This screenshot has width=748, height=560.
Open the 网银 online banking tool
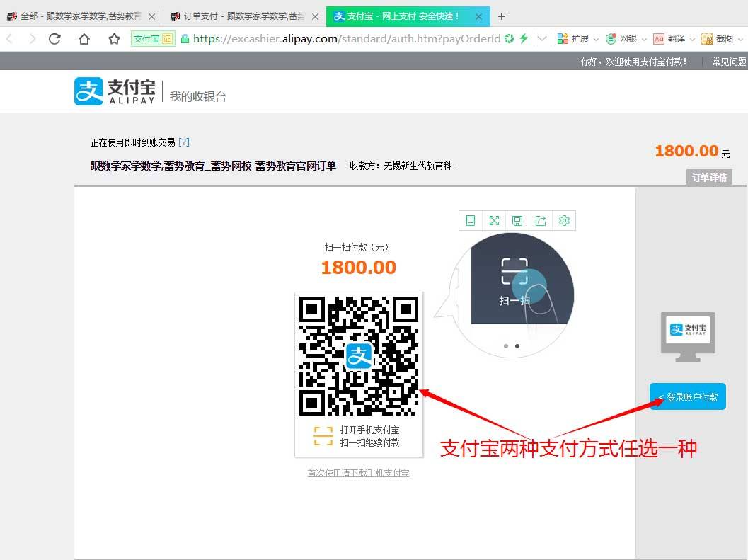(x=621, y=39)
